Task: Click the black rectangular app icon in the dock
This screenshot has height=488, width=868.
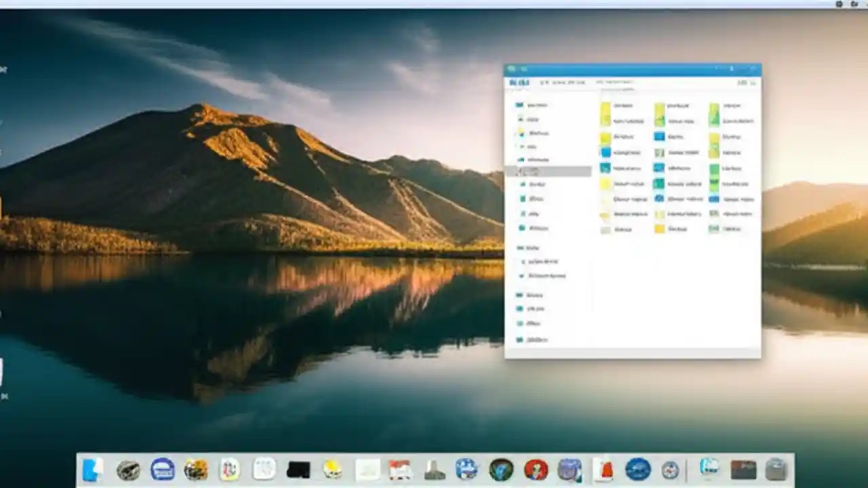Action: click(x=298, y=468)
